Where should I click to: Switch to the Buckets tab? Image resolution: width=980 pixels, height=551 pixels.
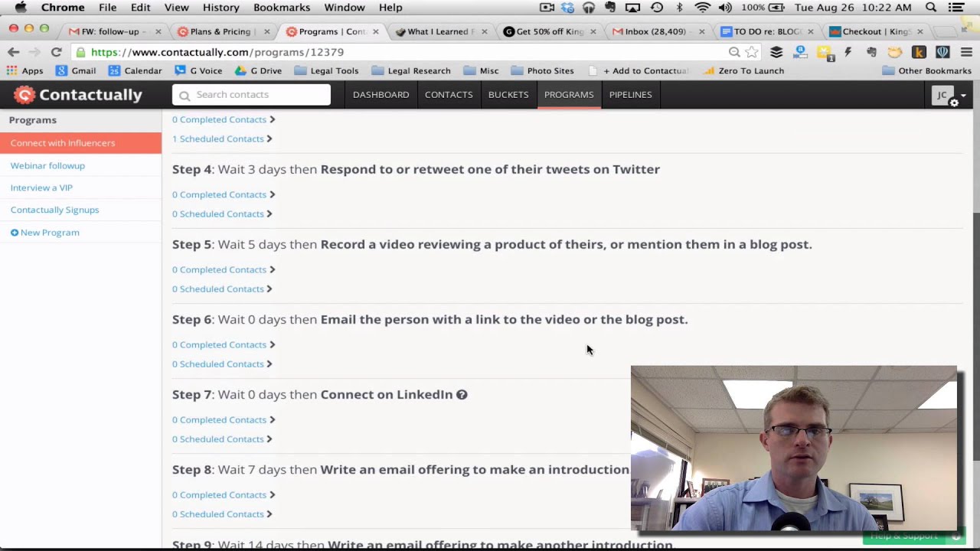[x=508, y=95]
